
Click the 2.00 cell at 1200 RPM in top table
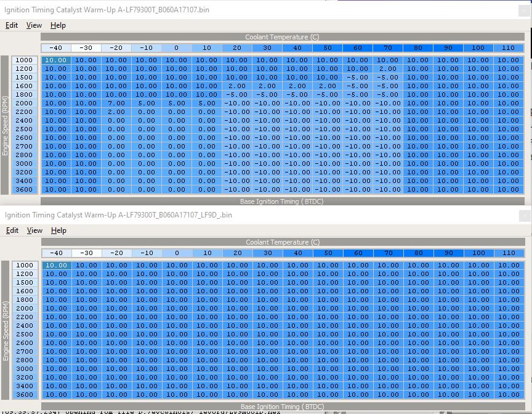click(387, 68)
